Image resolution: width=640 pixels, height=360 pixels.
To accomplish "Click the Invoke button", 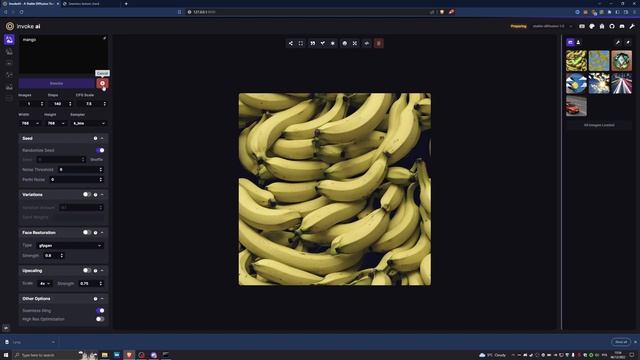I will coord(57,83).
